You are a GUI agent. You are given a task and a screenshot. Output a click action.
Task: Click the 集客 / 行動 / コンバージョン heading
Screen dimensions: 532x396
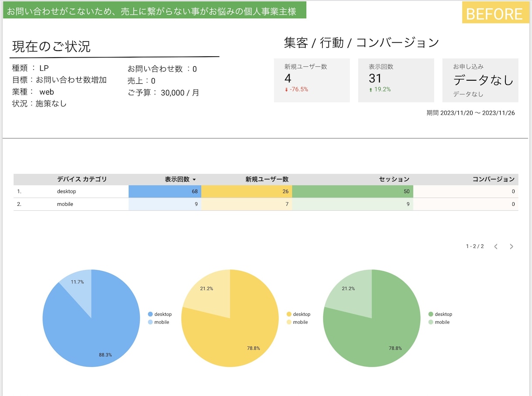coord(361,42)
